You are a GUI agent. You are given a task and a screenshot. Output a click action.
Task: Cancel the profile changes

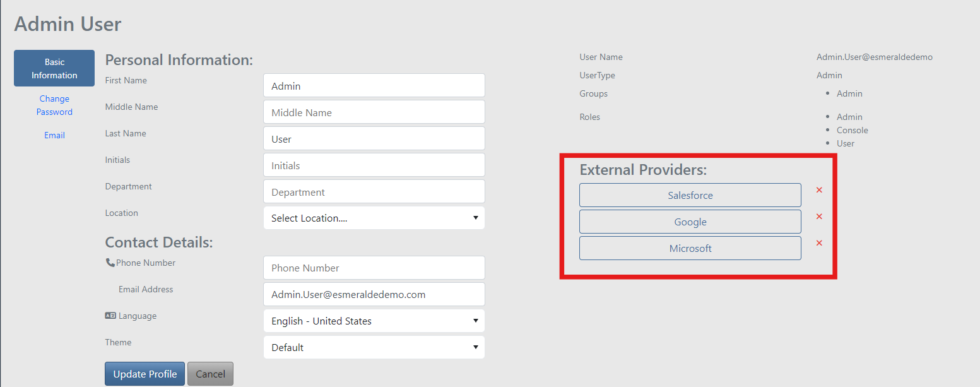(x=210, y=374)
